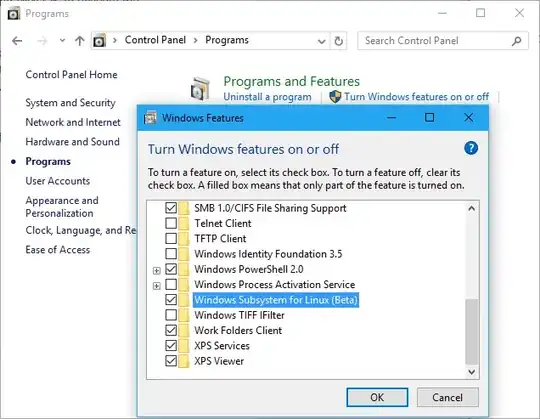This screenshot has width=540, height=419.
Task: Refresh the Programs page
Action: (339, 41)
